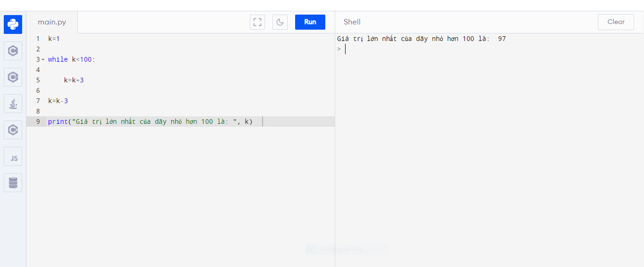
Task: Click the shell output result text
Action: 421,39
